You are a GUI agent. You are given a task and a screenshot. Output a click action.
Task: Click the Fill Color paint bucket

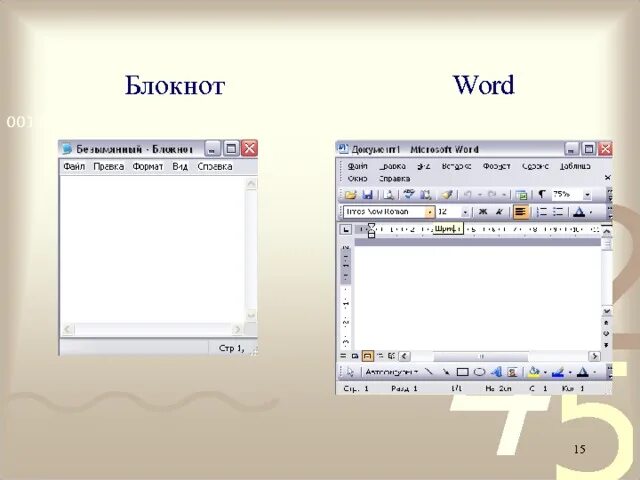point(533,372)
